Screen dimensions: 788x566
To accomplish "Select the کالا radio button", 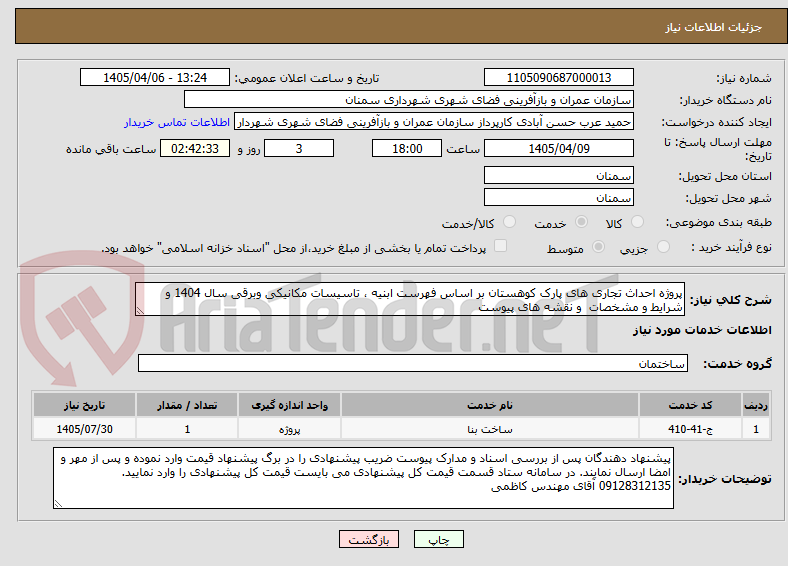I will tap(637, 222).
